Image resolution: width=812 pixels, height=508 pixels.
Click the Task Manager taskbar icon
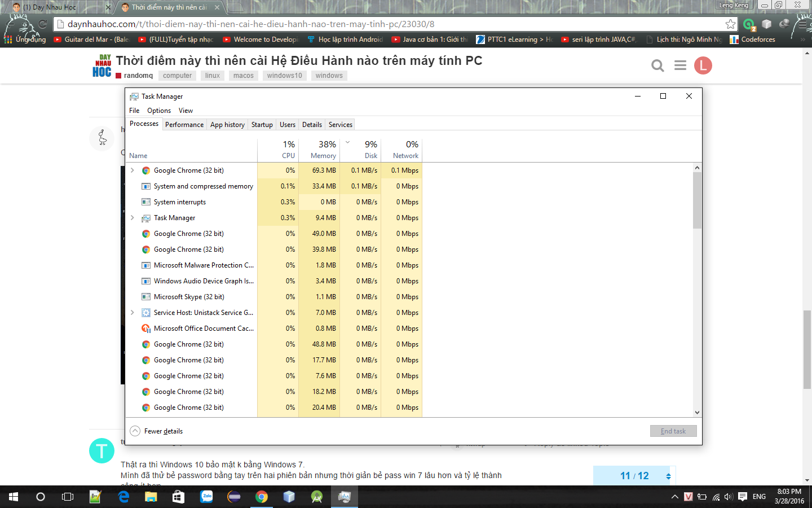click(x=344, y=497)
